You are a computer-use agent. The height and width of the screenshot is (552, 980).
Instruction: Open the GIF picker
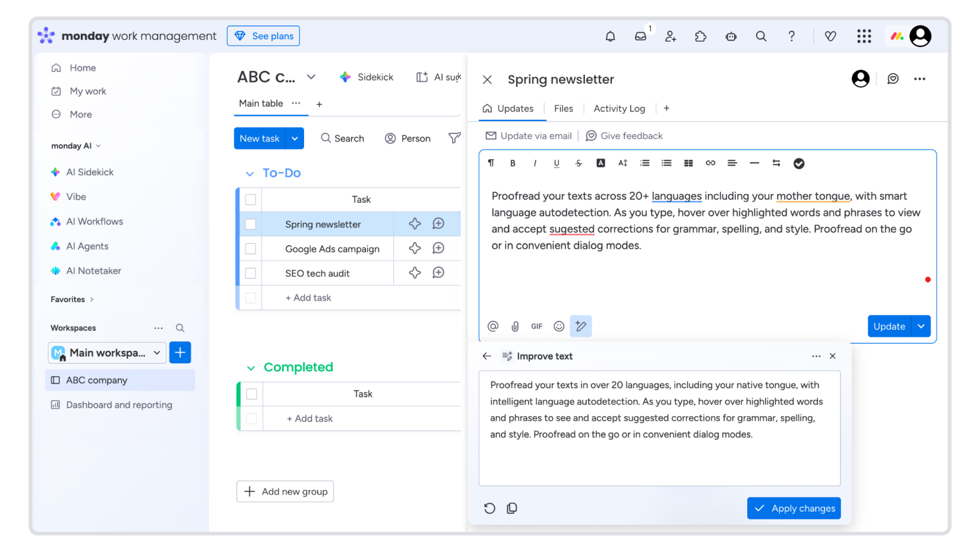tap(537, 326)
